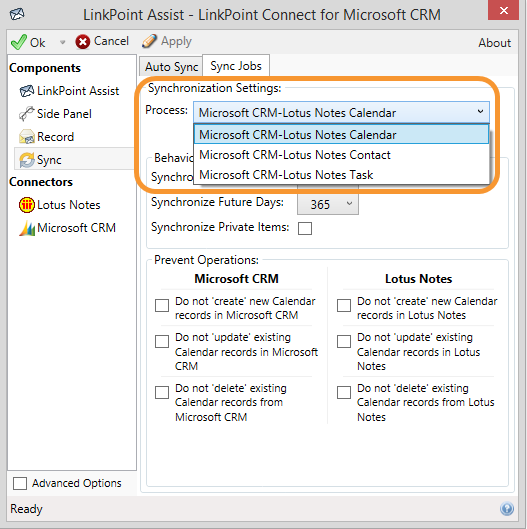This screenshot has width=527, height=529.
Task: Click the Apply button label
Action: click(x=176, y=41)
